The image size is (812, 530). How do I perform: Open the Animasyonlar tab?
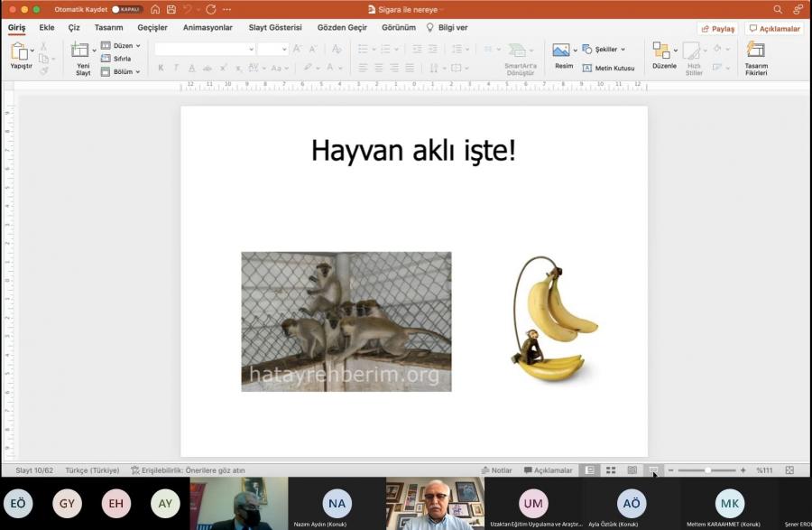[208, 28]
